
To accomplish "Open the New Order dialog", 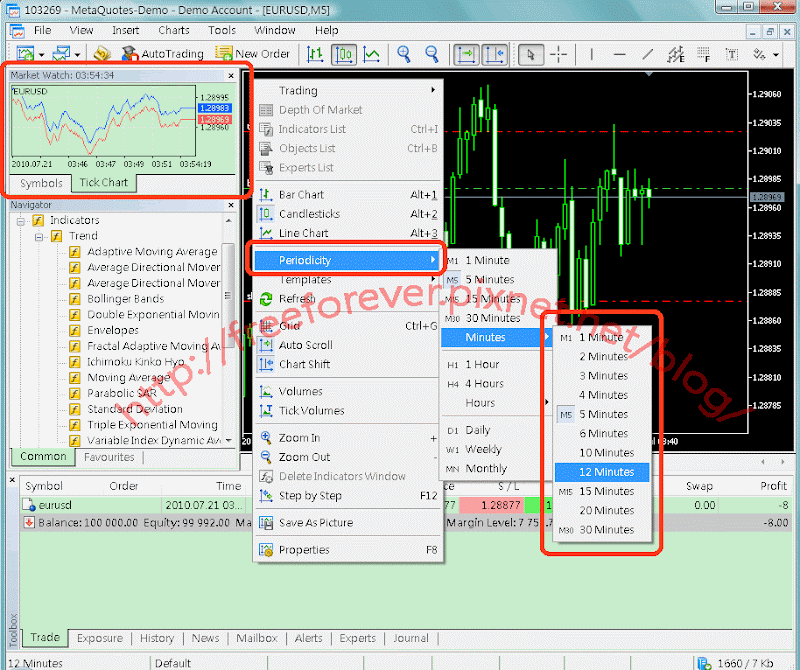I will coord(253,54).
